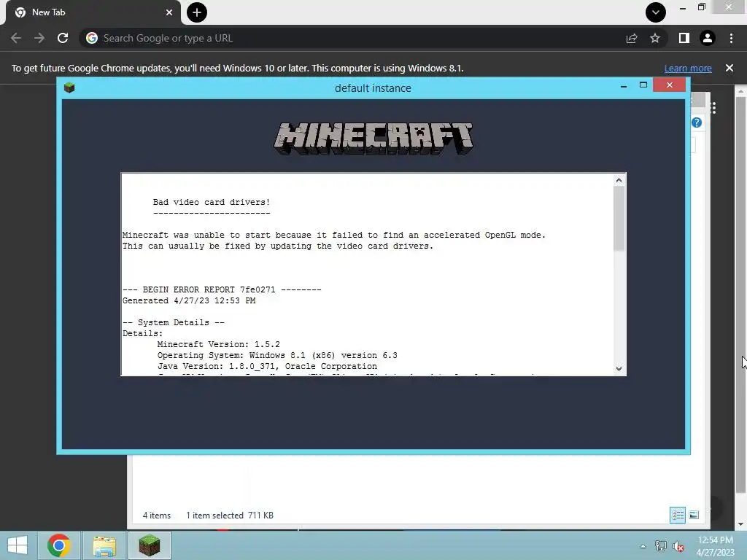Click the Chrome forward navigation arrow
This screenshot has height=560, width=747.
point(39,38)
